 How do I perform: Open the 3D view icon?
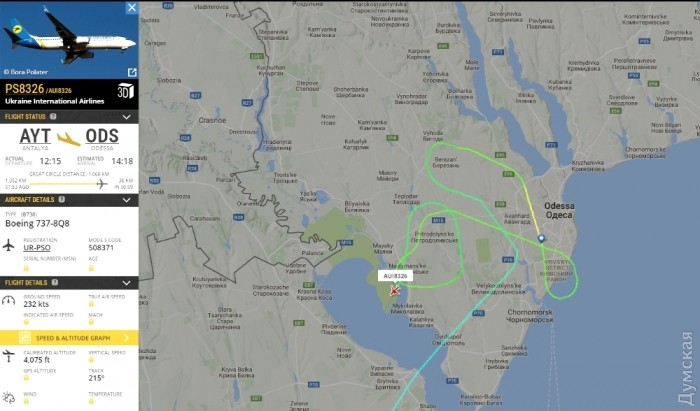pos(125,91)
